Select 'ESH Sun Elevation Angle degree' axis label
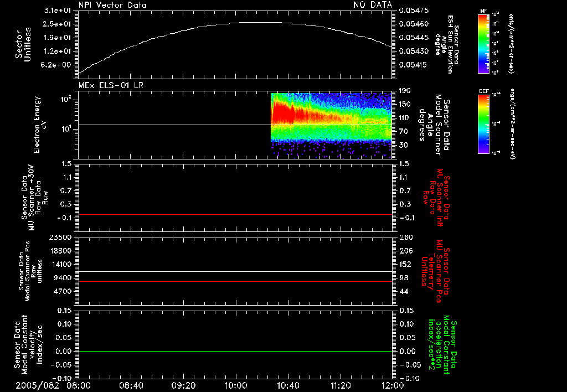This screenshot has width=567, height=392. [447, 44]
